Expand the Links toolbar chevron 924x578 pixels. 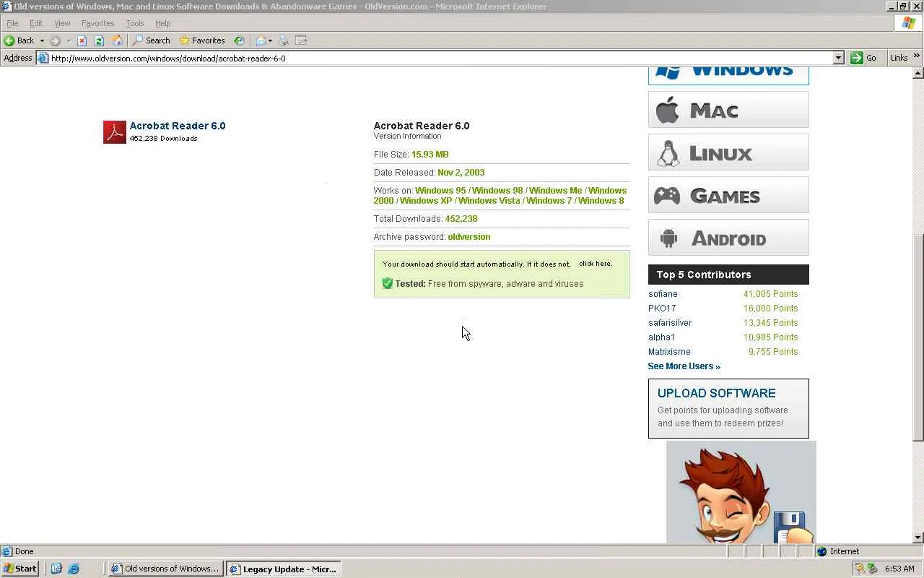(x=917, y=56)
